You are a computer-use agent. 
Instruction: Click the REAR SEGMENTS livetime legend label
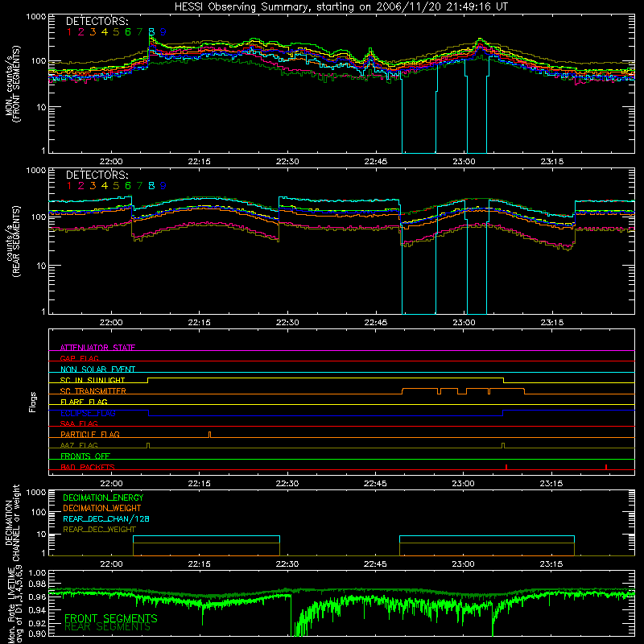(x=108, y=627)
